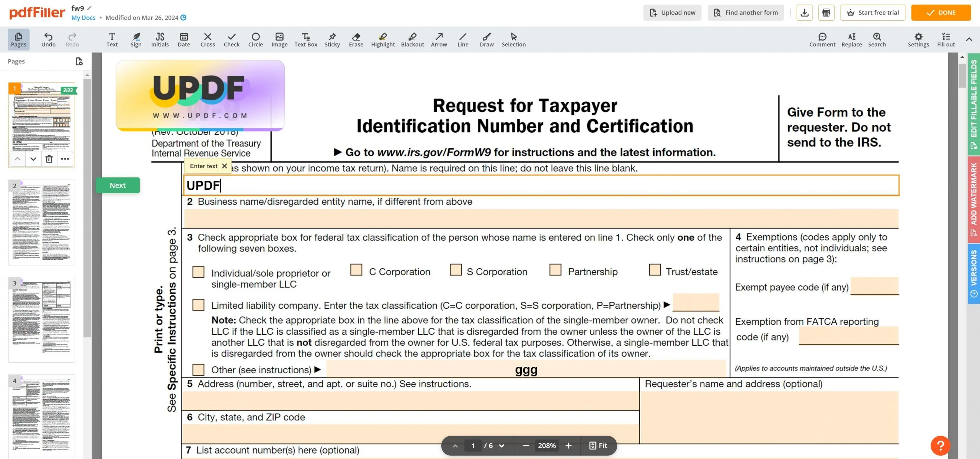Check the Individual/sole proprietor box
Image resolution: width=980 pixels, height=459 pixels.
tap(198, 272)
